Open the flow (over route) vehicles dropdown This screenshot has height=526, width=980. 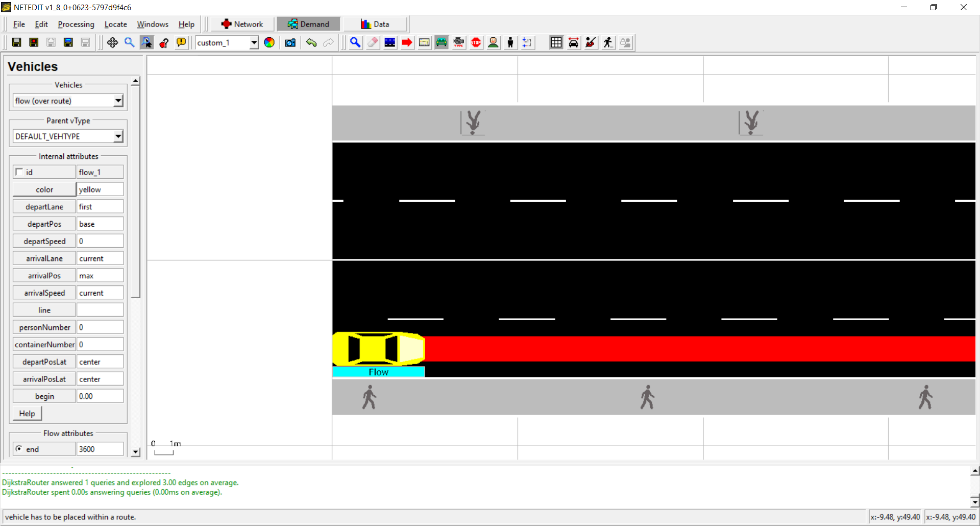(x=118, y=101)
